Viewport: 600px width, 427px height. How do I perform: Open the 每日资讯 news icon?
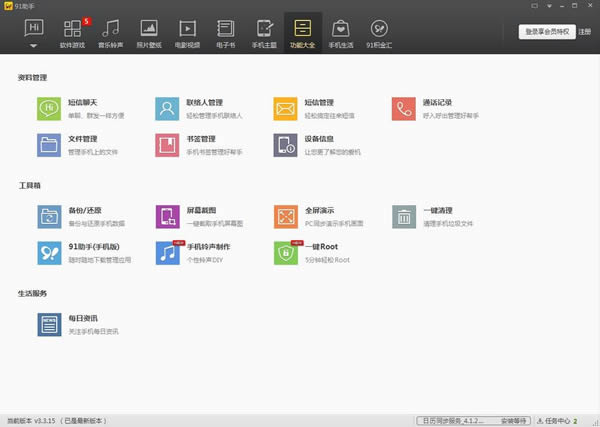point(49,324)
